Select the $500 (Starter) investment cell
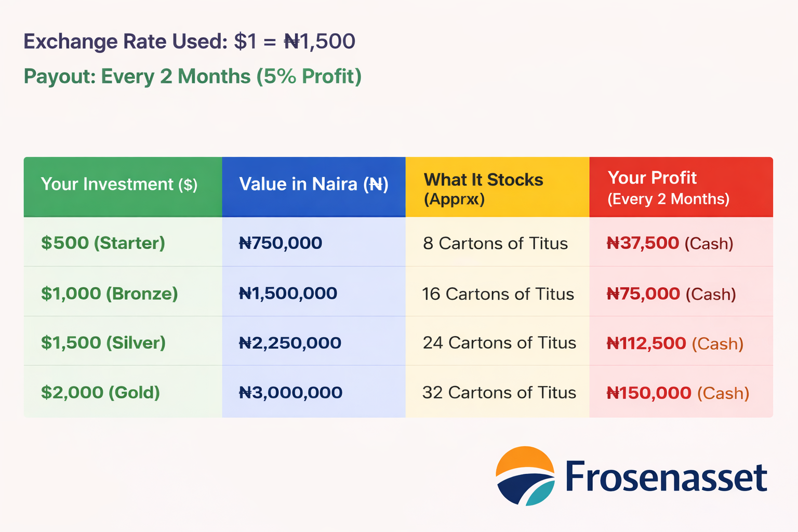Screen dimensions: 798x532 (x=103, y=243)
